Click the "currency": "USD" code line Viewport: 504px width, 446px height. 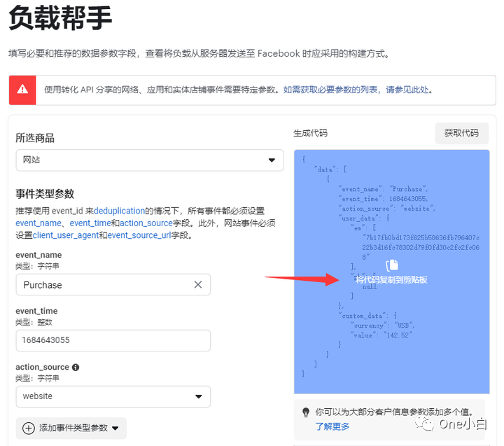point(382,326)
